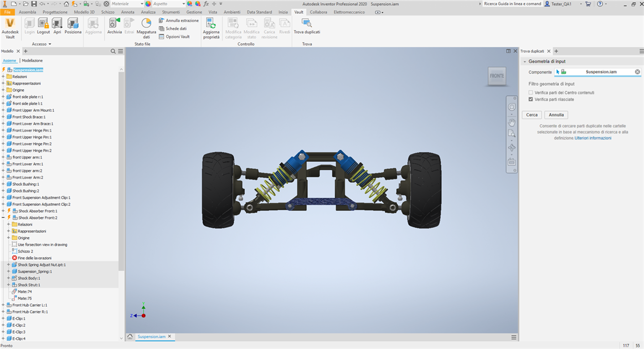This screenshot has height=349, width=644.
Task: Switch to the Assembla ribbon tab
Action: point(28,12)
